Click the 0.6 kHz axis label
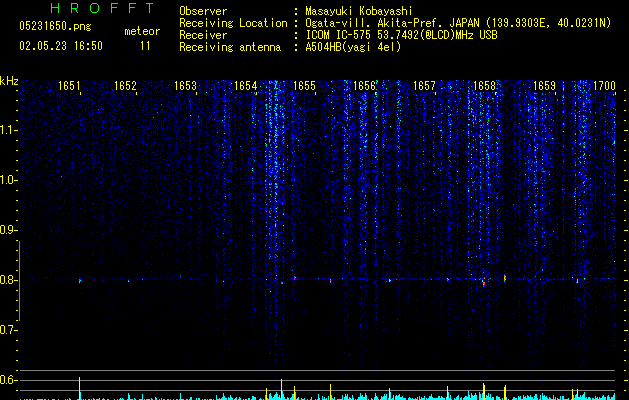This screenshot has width=629, height=400. (8, 380)
